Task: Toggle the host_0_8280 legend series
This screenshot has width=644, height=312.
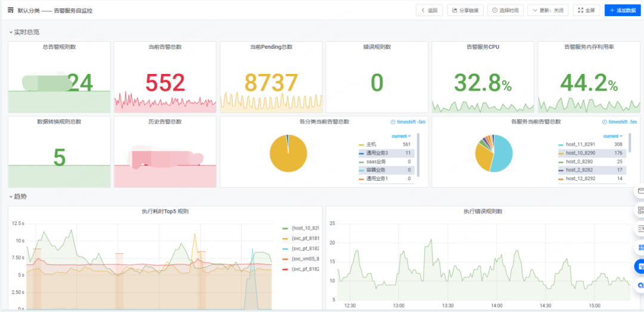Action: click(x=579, y=162)
